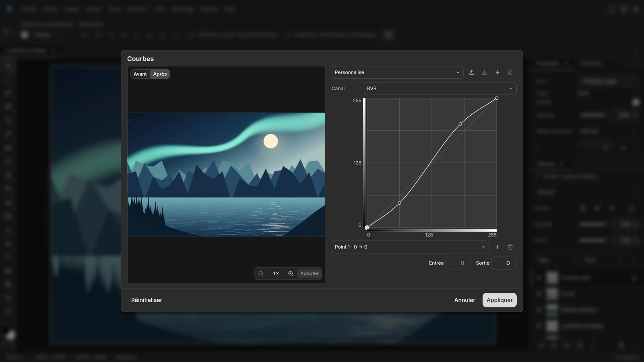Open the Canal RVB channel dropdown

click(440, 88)
